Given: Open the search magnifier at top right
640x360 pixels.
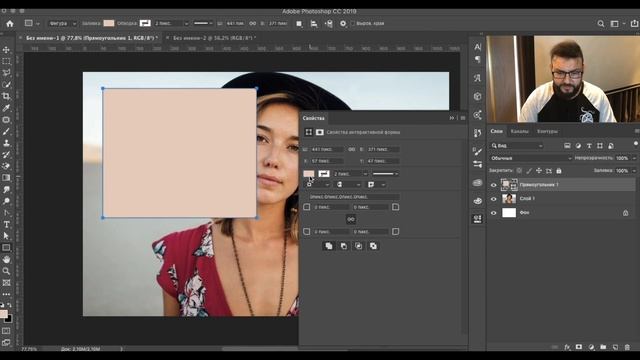Looking at the screenshot, I should 601,24.
